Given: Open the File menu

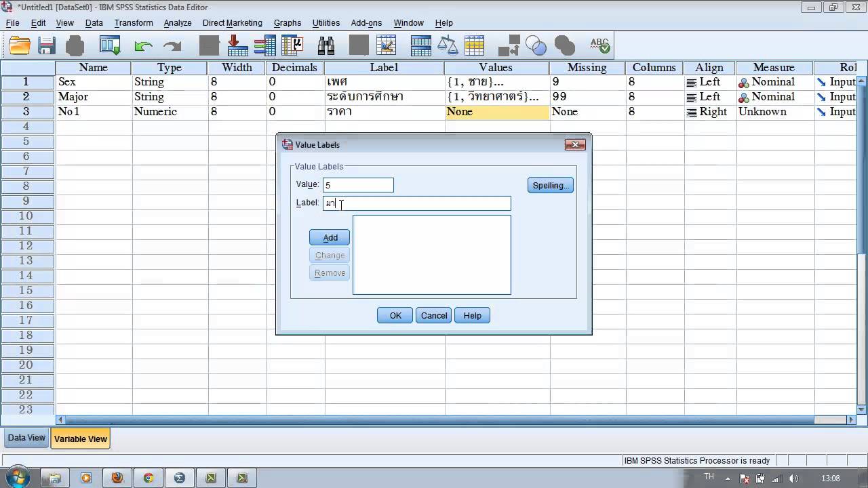Looking at the screenshot, I should [13, 22].
